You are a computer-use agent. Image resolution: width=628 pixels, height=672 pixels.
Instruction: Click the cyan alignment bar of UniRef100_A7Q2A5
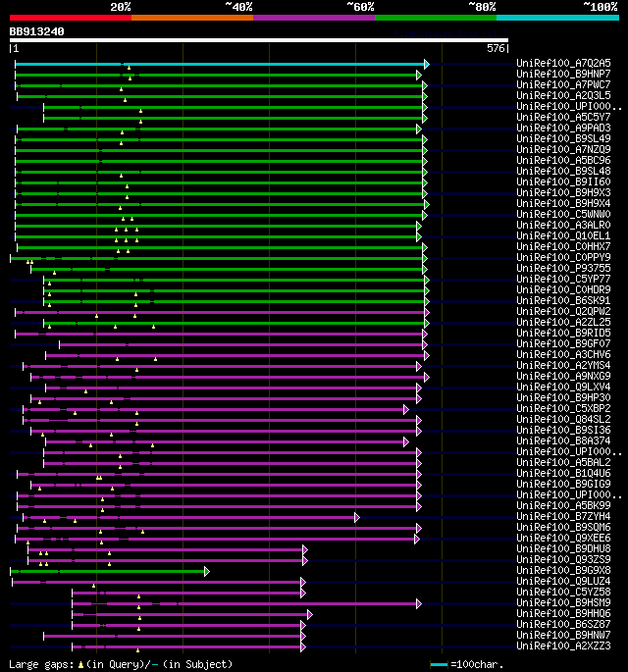(220, 65)
